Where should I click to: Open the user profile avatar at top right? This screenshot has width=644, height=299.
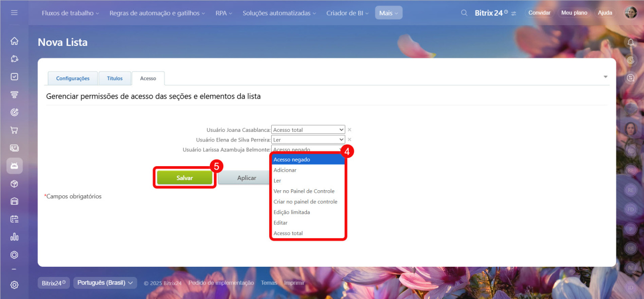pos(630,13)
